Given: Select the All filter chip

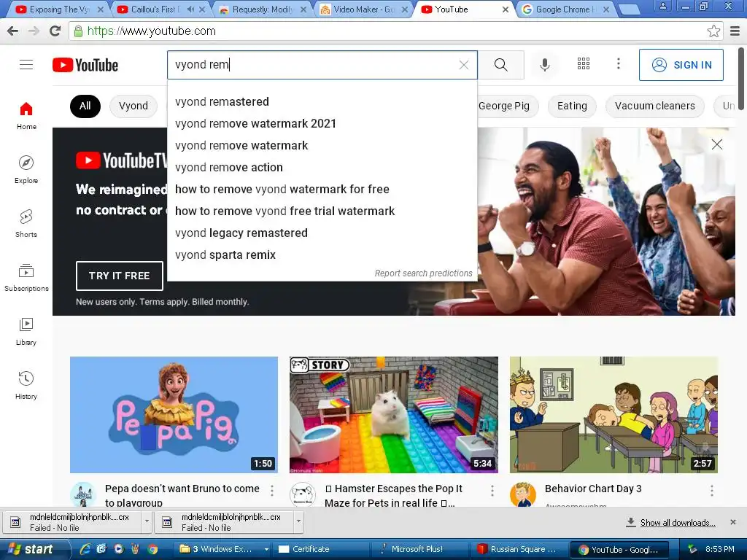Looking at the screenshot, I should click(x=85, y=106).
